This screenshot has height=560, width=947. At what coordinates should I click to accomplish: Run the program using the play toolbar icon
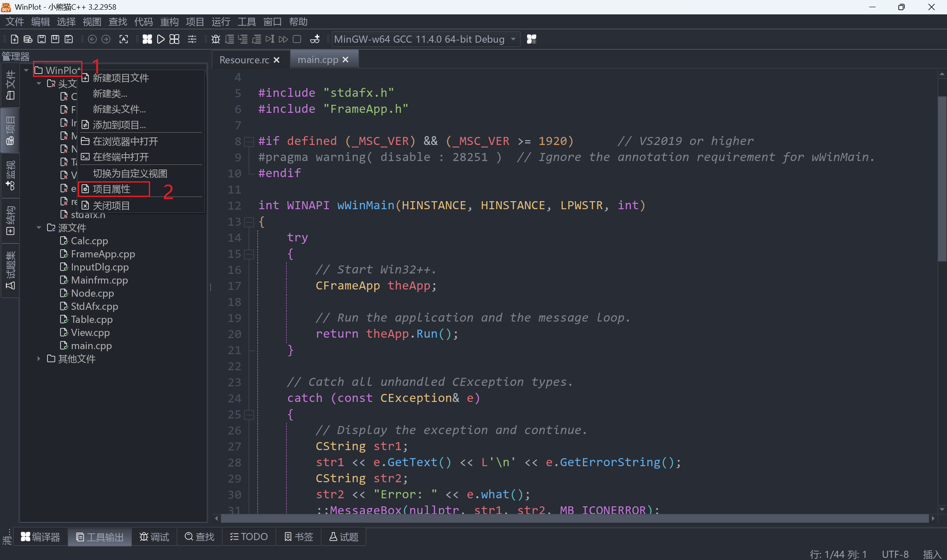161,39
